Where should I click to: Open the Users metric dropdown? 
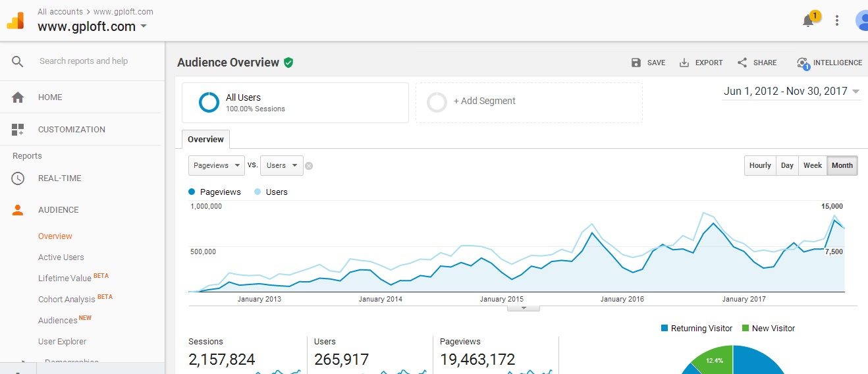pos(282,166)
